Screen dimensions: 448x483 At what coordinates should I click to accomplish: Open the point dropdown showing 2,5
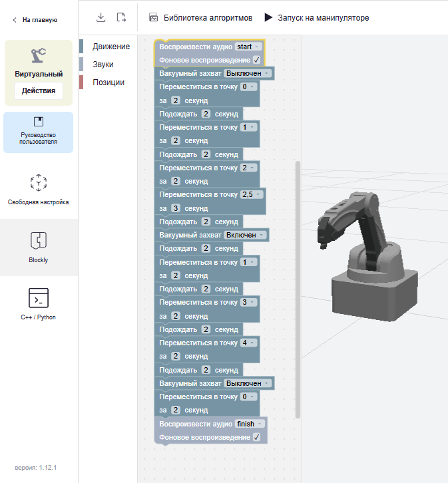[x=252, y=195]
